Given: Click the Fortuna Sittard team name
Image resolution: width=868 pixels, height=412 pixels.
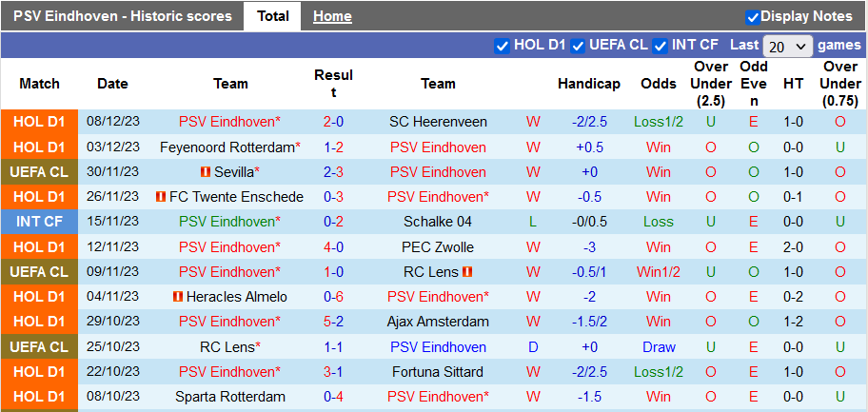Looking at the screenshot, I should (x=438, y=372).
